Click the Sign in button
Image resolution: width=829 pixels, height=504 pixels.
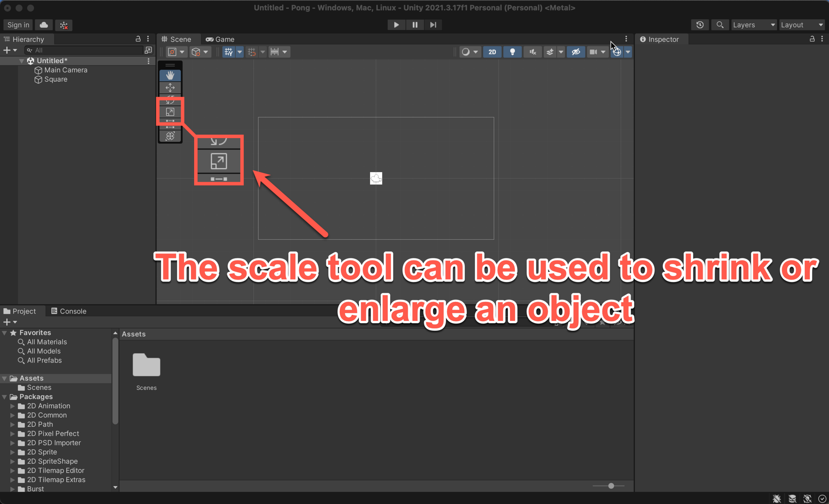tap(18, 25)
